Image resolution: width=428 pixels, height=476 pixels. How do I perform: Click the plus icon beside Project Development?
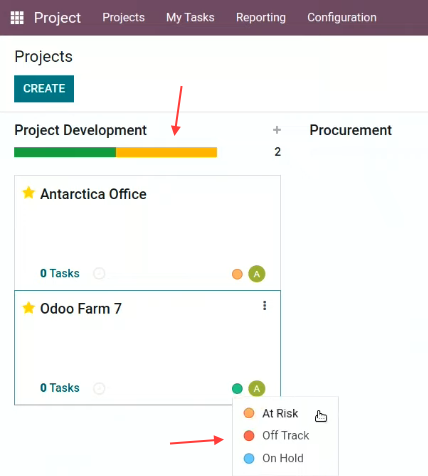tap(277, 130)
